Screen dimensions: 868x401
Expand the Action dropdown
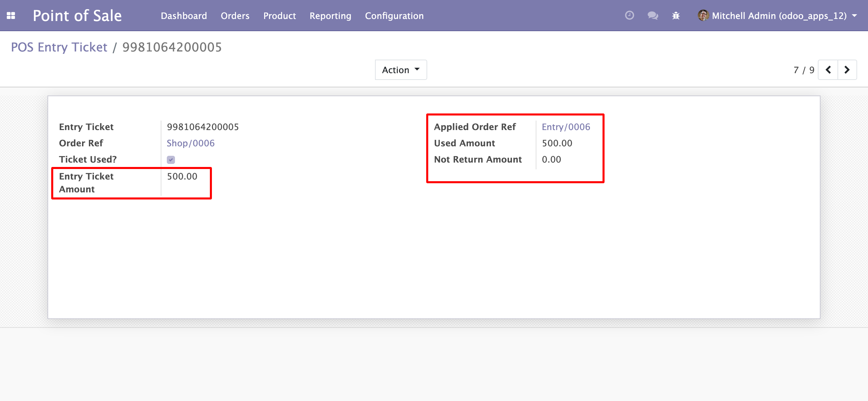click(401, 70)
